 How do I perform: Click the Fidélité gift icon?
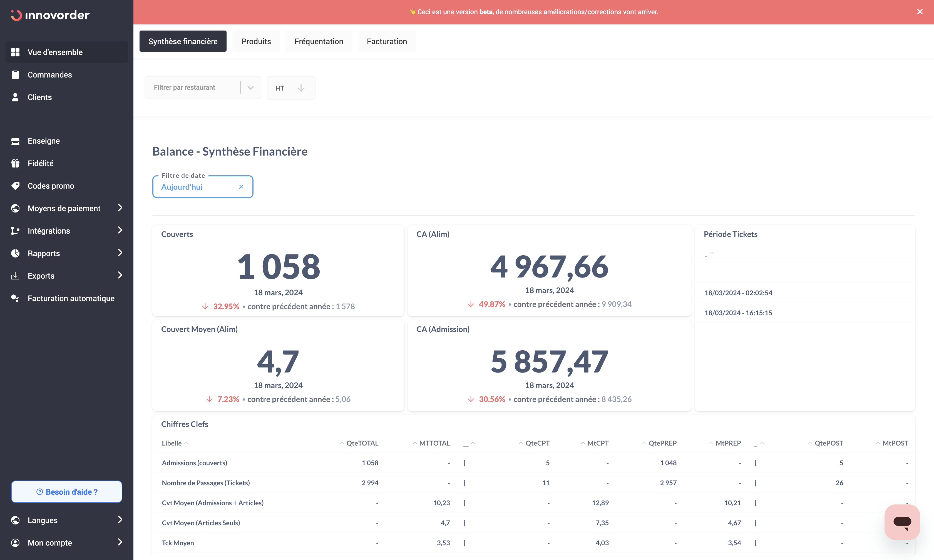coord(15,163)
